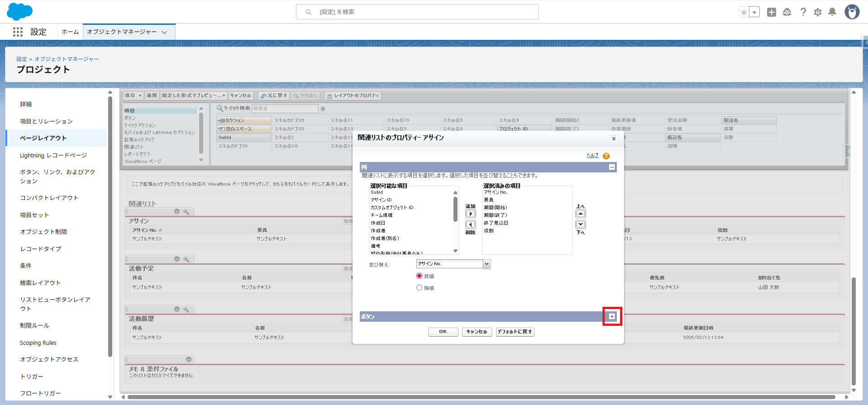This screenshot has width=868, height=405.
Task: Expand the ボタン section
Action: [x=612, y=316]
